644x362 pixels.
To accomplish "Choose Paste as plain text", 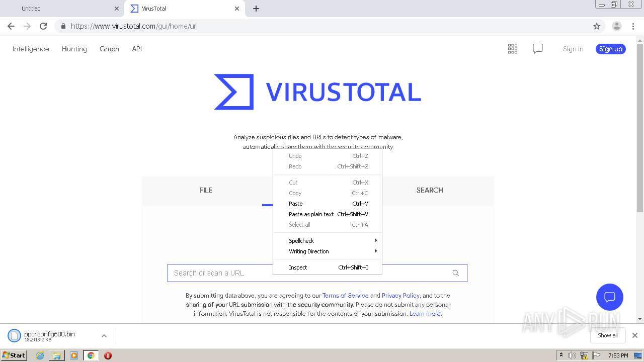I will click(x=328, y=214).
